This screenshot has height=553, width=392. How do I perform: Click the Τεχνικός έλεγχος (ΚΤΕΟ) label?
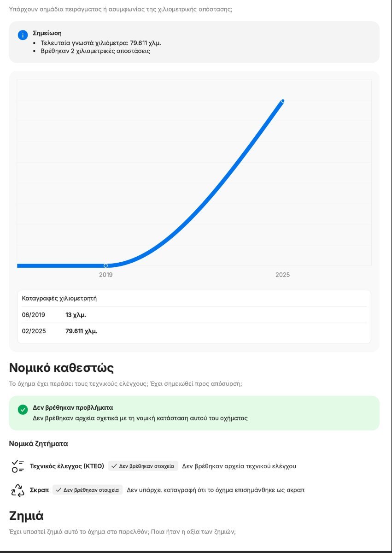pyautogui.click(x=67, y=466)
